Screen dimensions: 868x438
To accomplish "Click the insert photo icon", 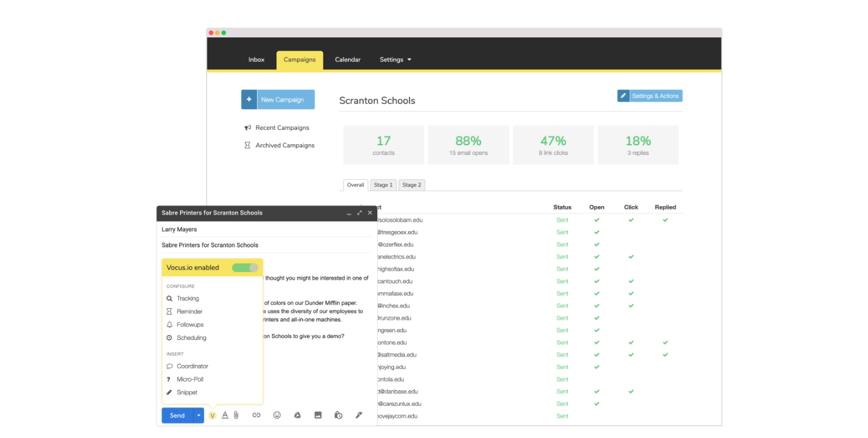I will point(318,415).
